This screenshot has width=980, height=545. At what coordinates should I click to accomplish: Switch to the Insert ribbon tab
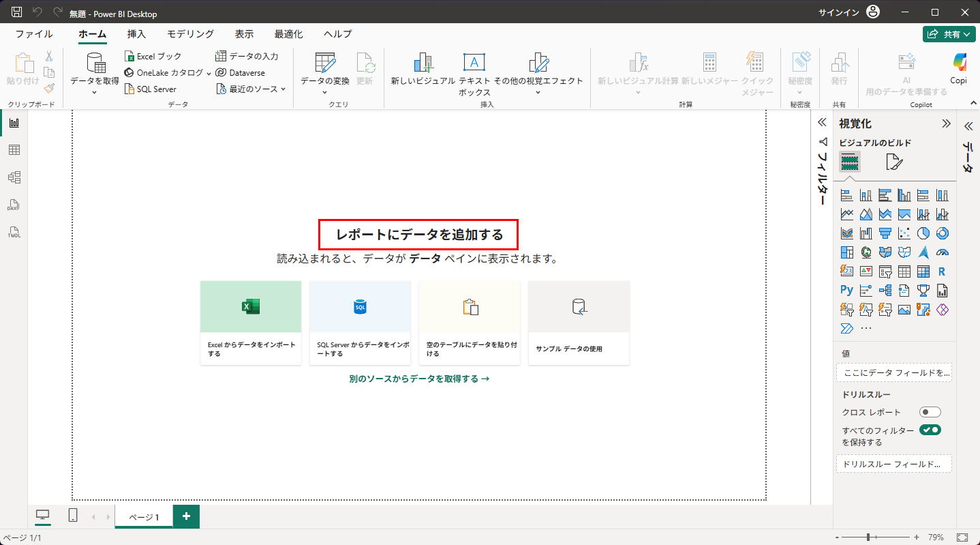136,34
